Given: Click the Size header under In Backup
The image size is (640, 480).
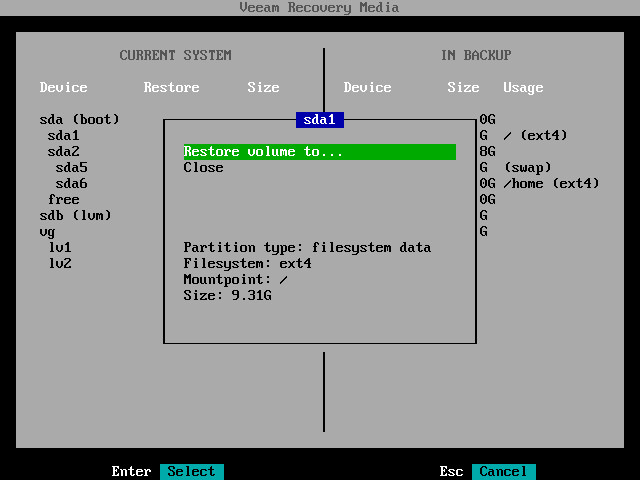Looking at the screenshot, I should (x=463, y=87).
